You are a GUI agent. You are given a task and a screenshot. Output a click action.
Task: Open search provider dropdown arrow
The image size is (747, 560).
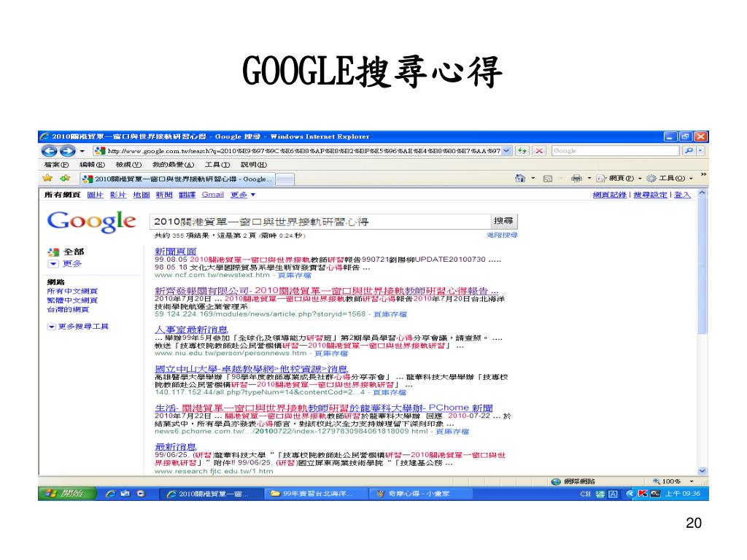click(700, 151)
